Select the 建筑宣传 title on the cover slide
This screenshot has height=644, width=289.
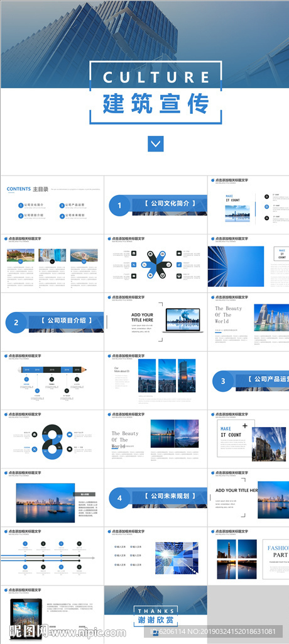156,104
